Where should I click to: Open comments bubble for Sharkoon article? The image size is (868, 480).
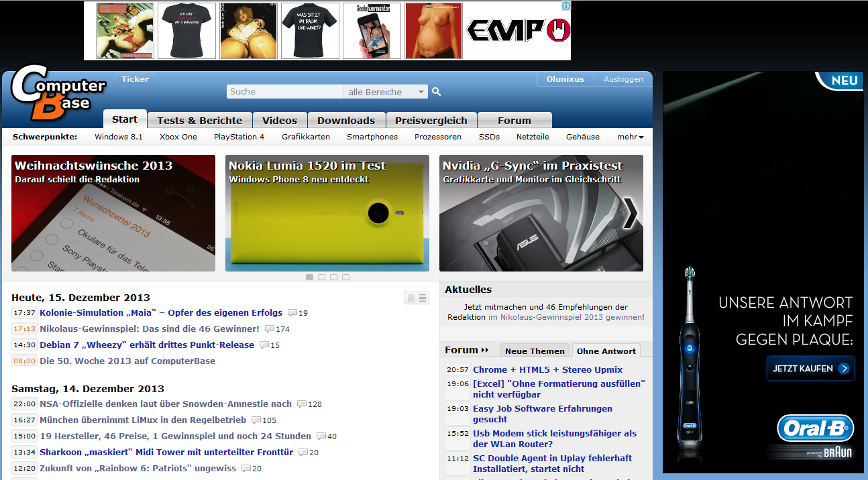click(x=309, y=453)
